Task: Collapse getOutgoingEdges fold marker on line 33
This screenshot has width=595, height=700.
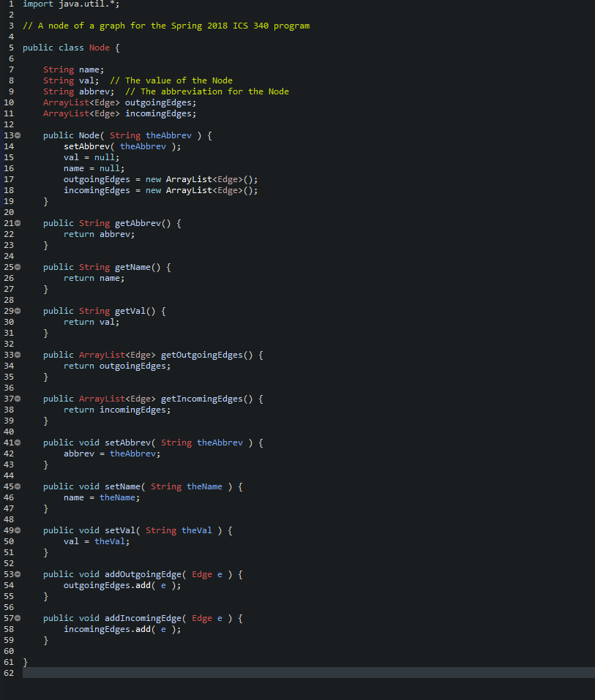Action: coord(18,355)
